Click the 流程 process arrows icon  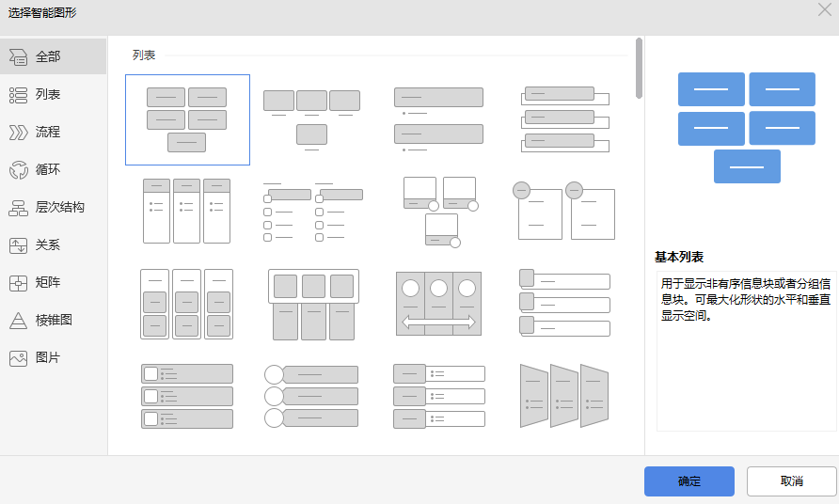[18, 133]
